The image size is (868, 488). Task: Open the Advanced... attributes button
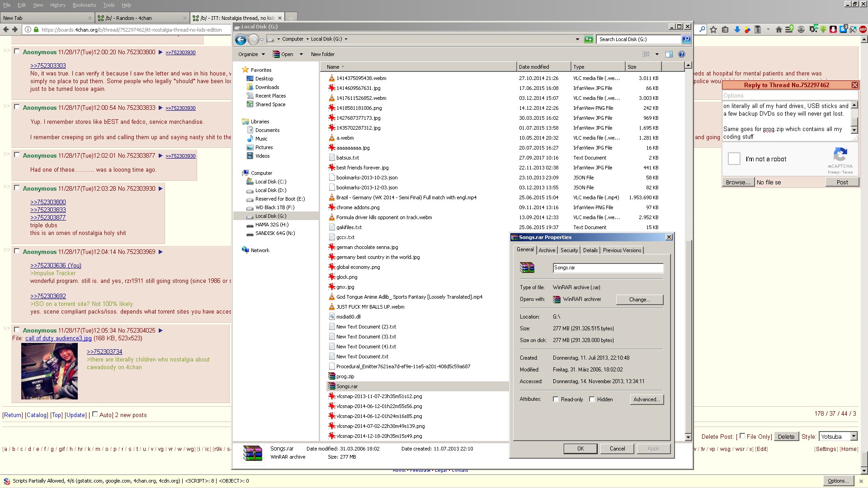click(646, 399)
